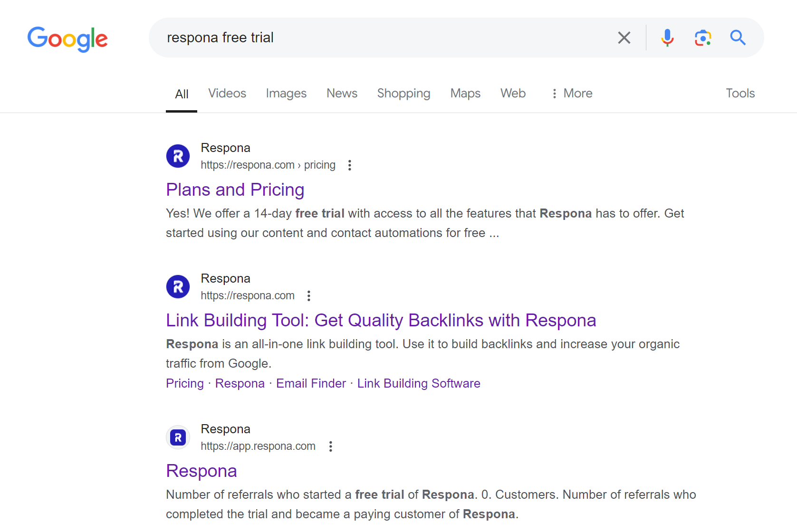Viewport: 797px width, 532px height.
Task: Open Link Building Tool result title
Action: [x=381, y=320]
